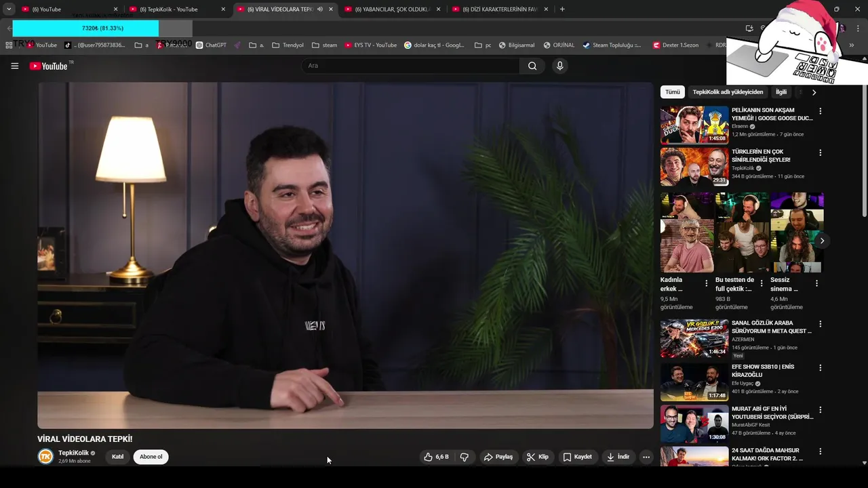Click the search magnifier button

532,66
